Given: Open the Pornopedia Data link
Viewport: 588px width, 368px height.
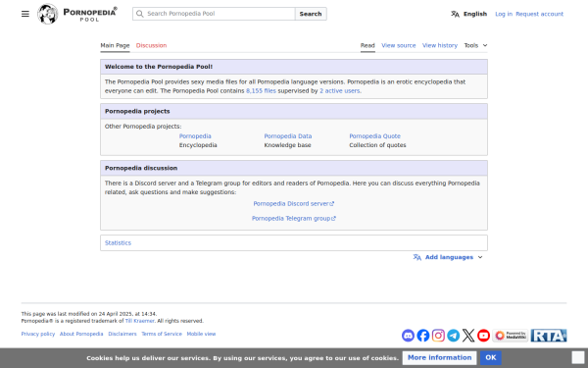Looking at the screenshot, I should (287, 136).
